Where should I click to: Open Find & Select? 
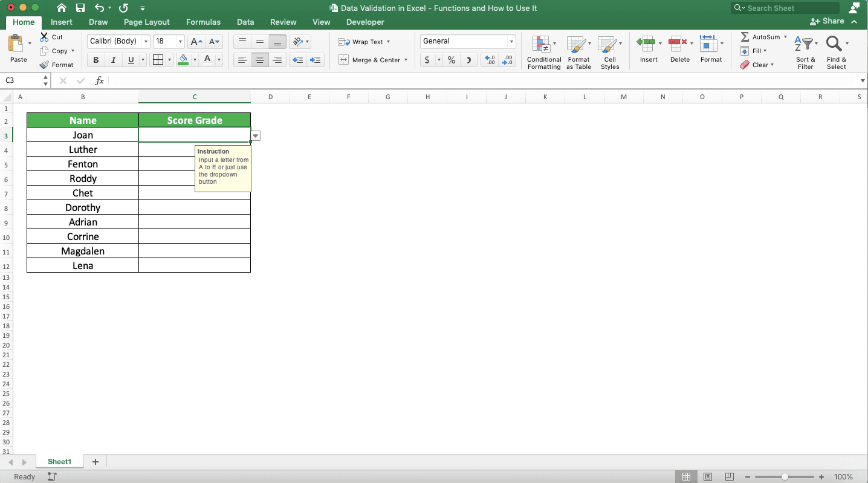point(837,53)
